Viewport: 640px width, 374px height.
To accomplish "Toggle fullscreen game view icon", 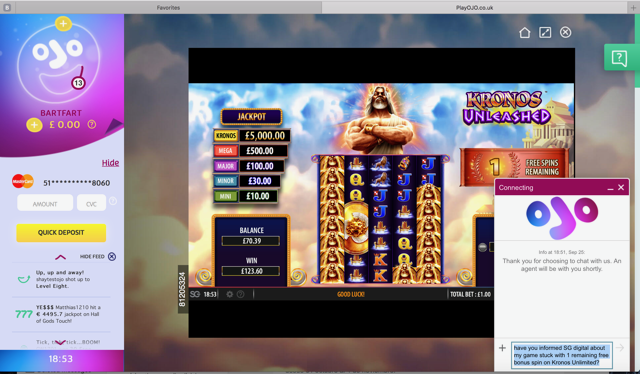I will click(x=545, y=32).
